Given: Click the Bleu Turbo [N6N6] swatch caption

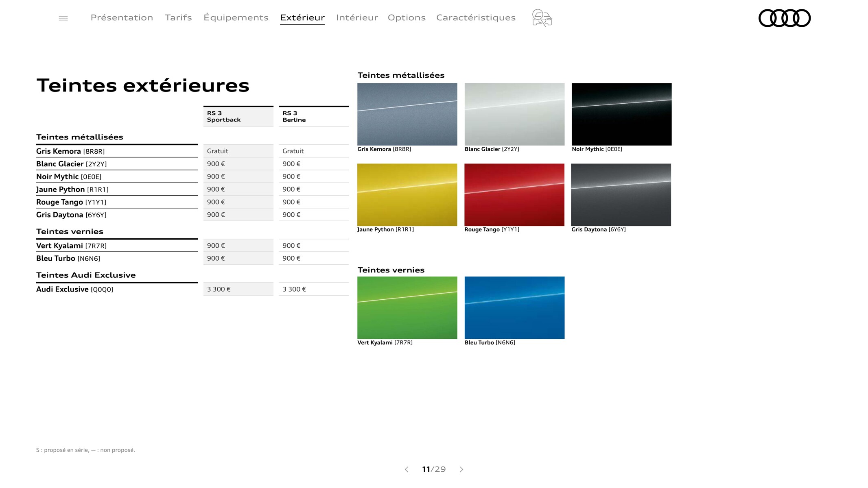Looking at the screenshot, I should [490, 343].
